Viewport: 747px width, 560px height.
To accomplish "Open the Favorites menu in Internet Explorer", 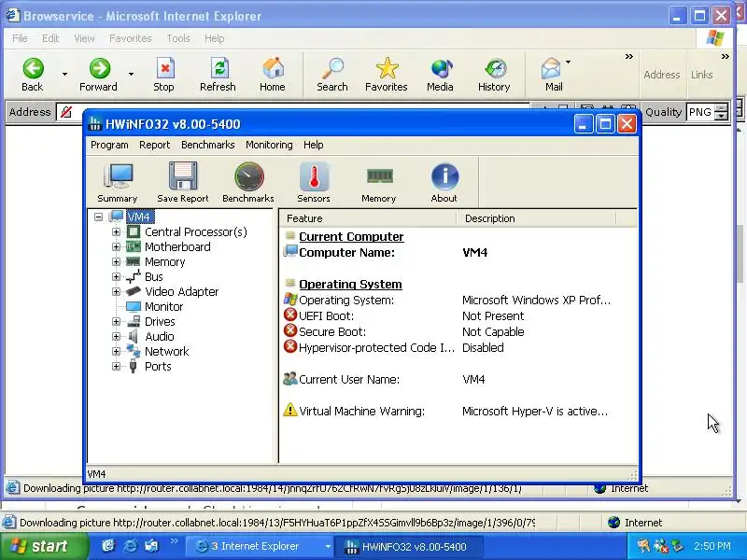I will [x=131, y=38].
